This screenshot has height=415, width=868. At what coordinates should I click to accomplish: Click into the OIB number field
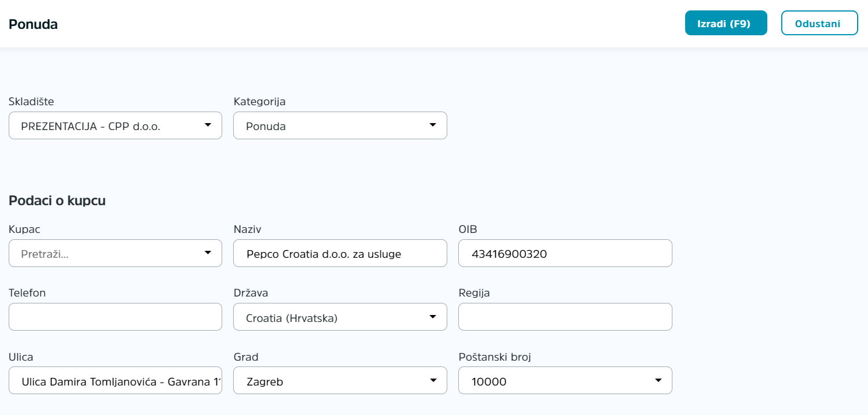click(565, 253)
